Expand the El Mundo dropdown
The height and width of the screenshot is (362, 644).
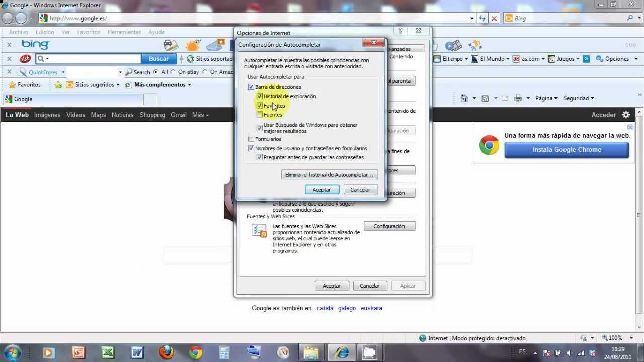508,59
